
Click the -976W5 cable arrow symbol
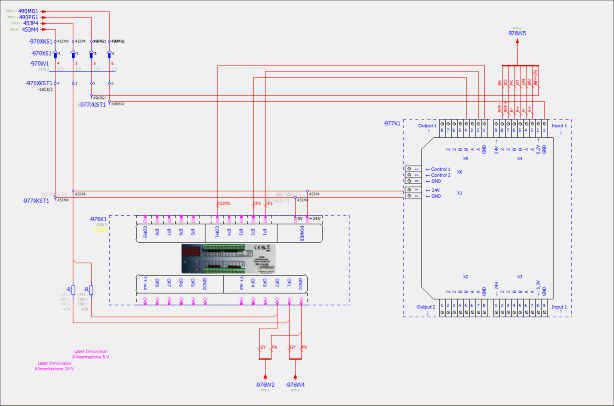click(x=517, y=41)
